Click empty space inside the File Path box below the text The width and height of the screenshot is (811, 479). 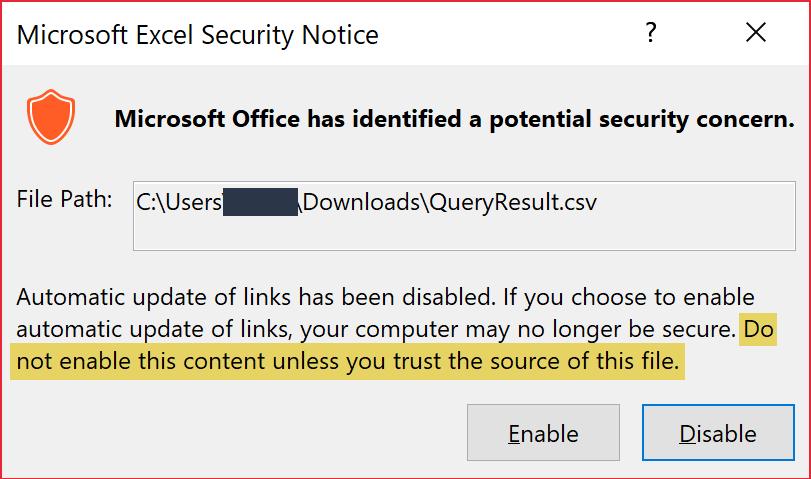click(464, 234)
